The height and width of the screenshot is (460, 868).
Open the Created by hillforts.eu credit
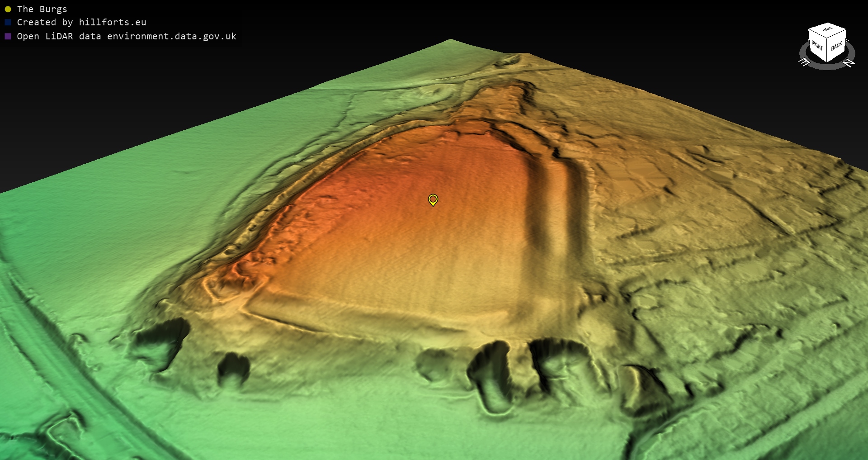pos(81,22)
